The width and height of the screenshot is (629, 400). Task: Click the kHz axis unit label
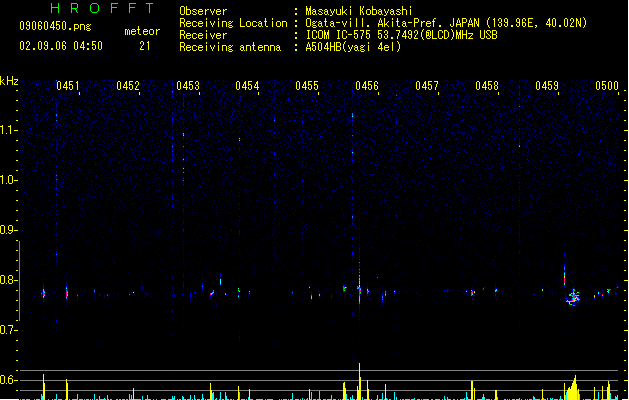click(x=9, y=81)
